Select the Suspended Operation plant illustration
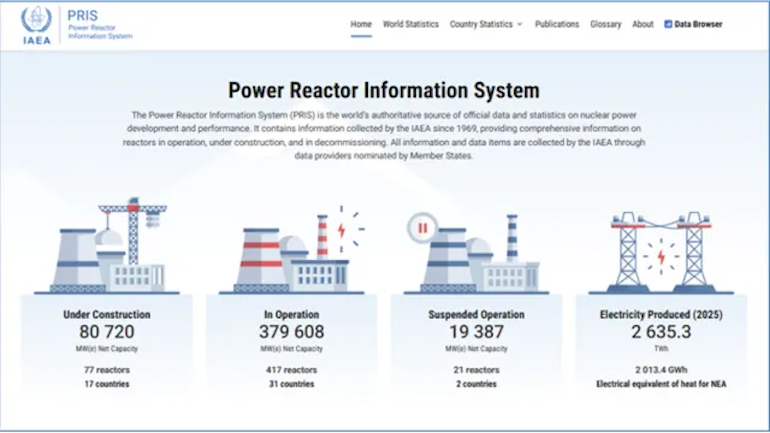This screenshot has height=433, width=770. (x=476, y=253)
